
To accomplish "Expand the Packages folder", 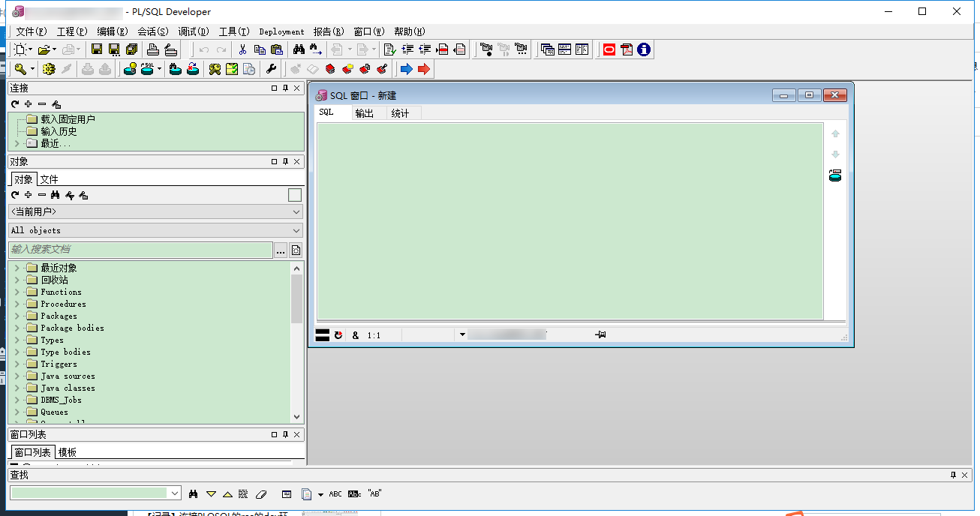I will (x=17, y=316).
